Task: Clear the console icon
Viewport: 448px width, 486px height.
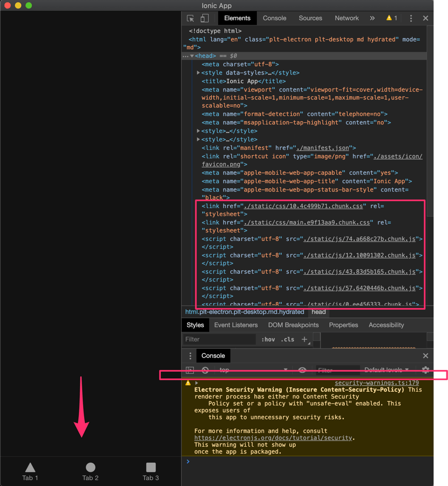Action: click(205, 370)
